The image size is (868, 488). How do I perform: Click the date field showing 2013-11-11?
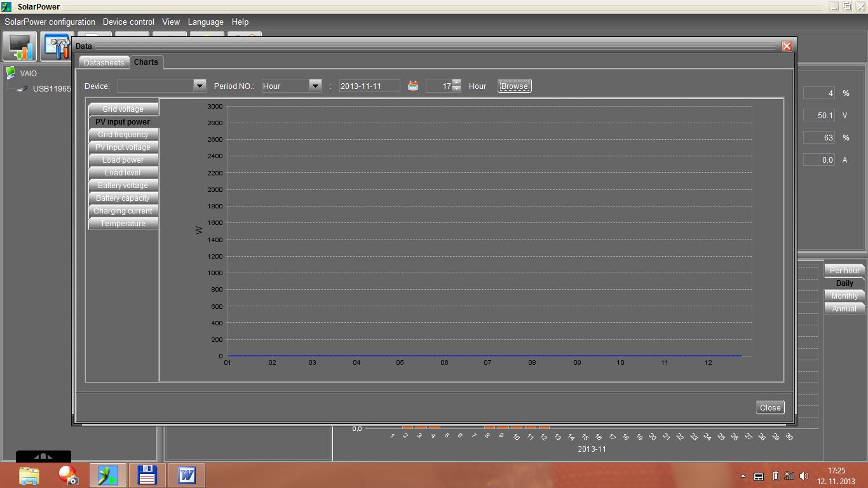coord(369,86)
